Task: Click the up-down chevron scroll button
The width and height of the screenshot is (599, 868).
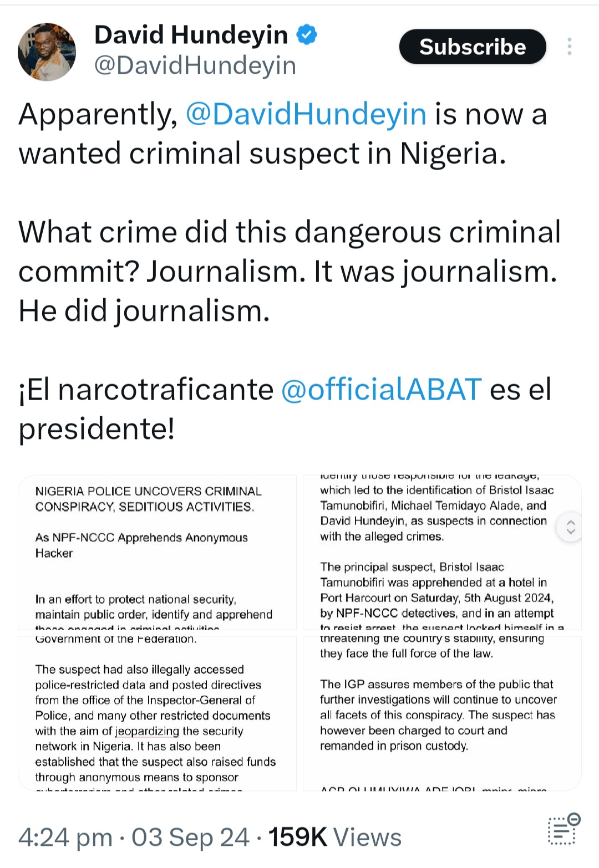Action: pyautogui.click(x=571, y=527)
